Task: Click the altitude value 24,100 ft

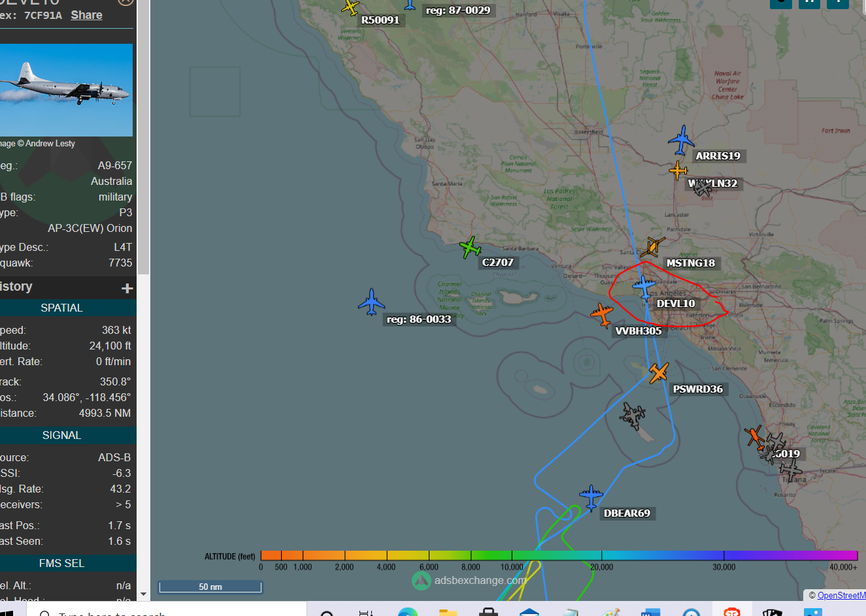Action: 110,346
